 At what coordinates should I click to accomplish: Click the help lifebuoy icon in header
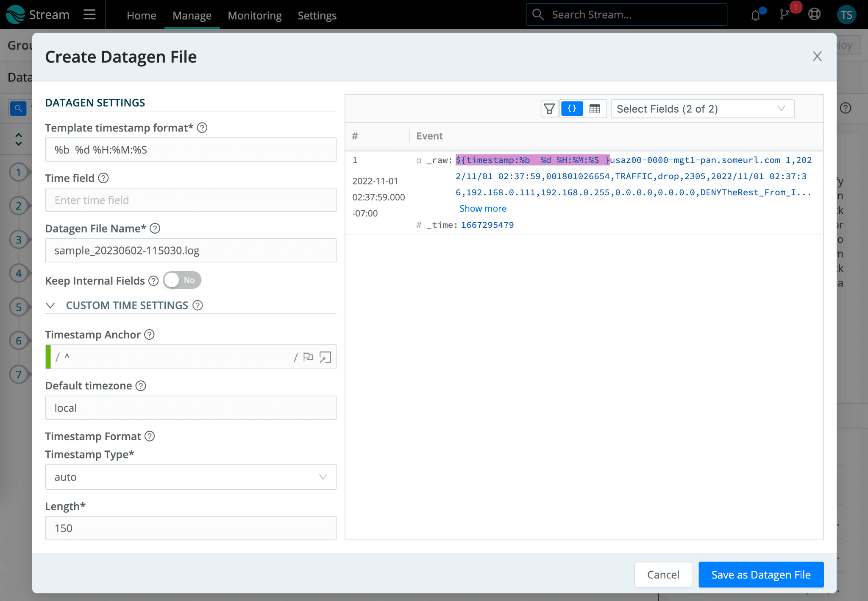coord(814,15)
